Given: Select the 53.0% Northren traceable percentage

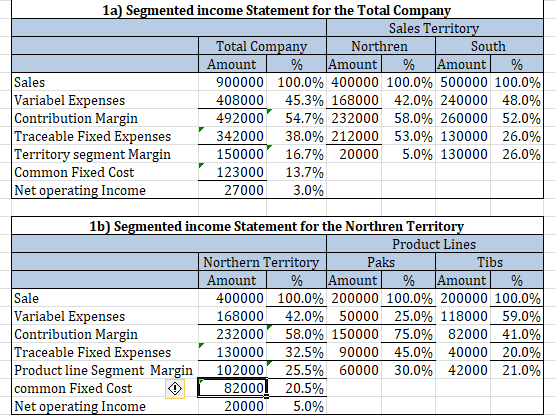Looking at the screenshot, I should [408, 136].
